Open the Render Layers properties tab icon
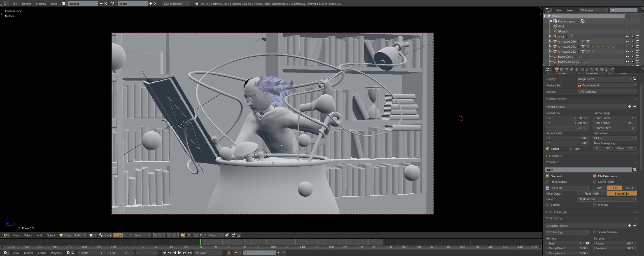This screenshot has width=644, height=256. tap(562, 70)
